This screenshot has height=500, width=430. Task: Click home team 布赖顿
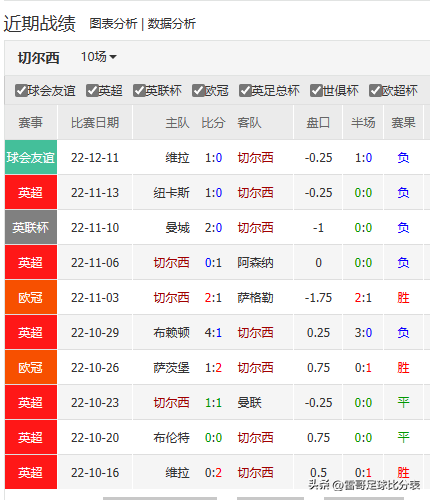click(171, 333)
